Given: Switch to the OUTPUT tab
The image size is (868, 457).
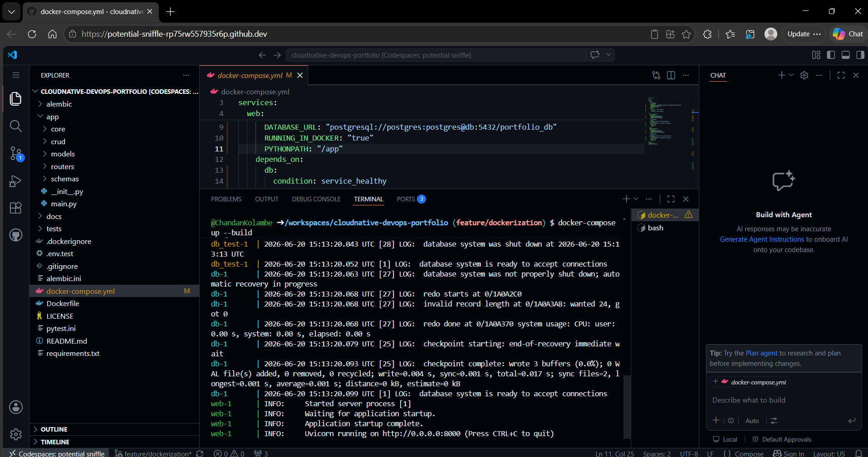Looking at the screenshot, I should (x=267, y=199).
